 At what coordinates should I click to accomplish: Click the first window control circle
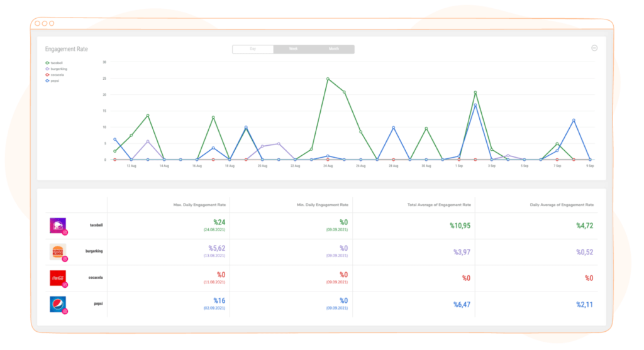pyautogui.click(x=38, y=23)
